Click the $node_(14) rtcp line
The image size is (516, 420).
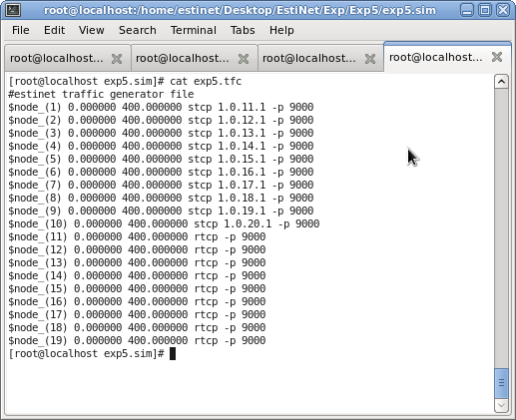[x=137, y=276]
